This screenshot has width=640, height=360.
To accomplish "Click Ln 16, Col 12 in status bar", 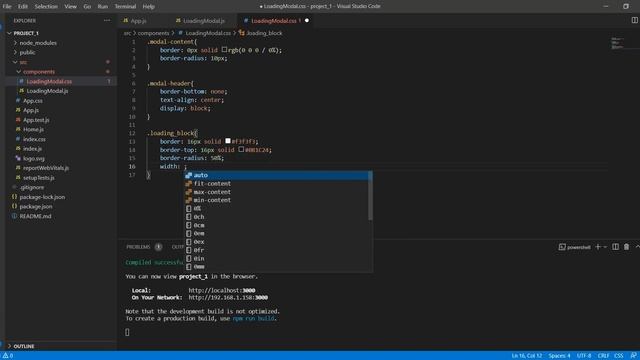I will 527,356.
